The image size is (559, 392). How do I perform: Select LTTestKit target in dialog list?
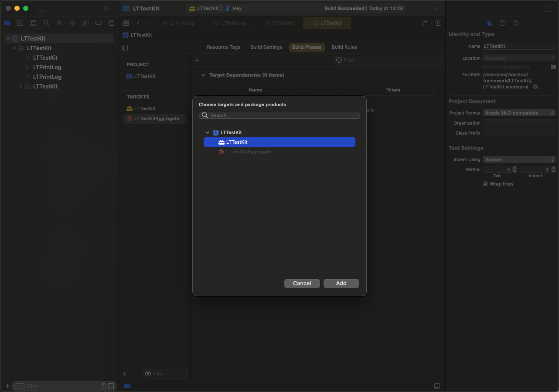click(x=279, y=142)
